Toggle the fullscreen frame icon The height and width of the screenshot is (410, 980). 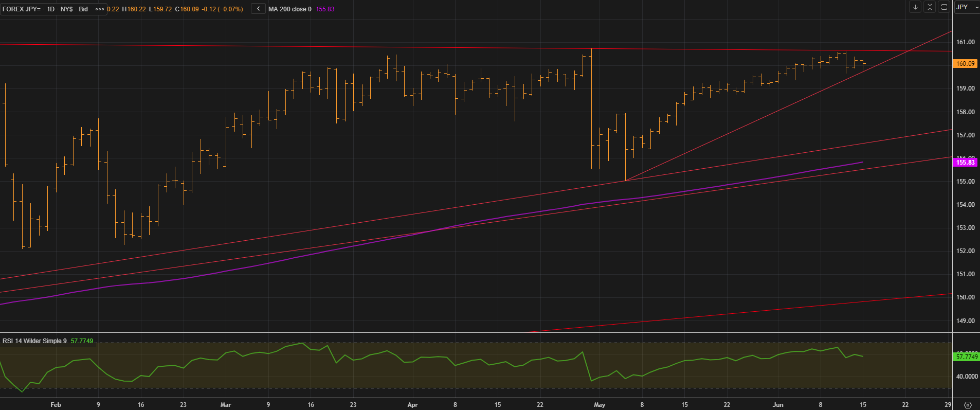(944, 7)
